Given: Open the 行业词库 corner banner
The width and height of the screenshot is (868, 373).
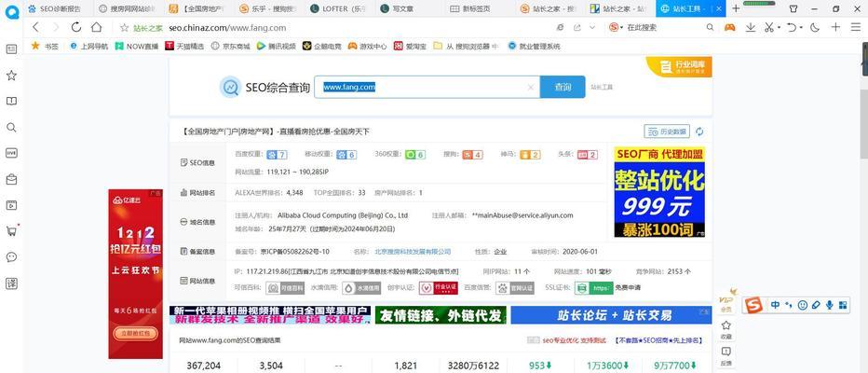Looking at the screenshot, I should [x=679, y=67].
